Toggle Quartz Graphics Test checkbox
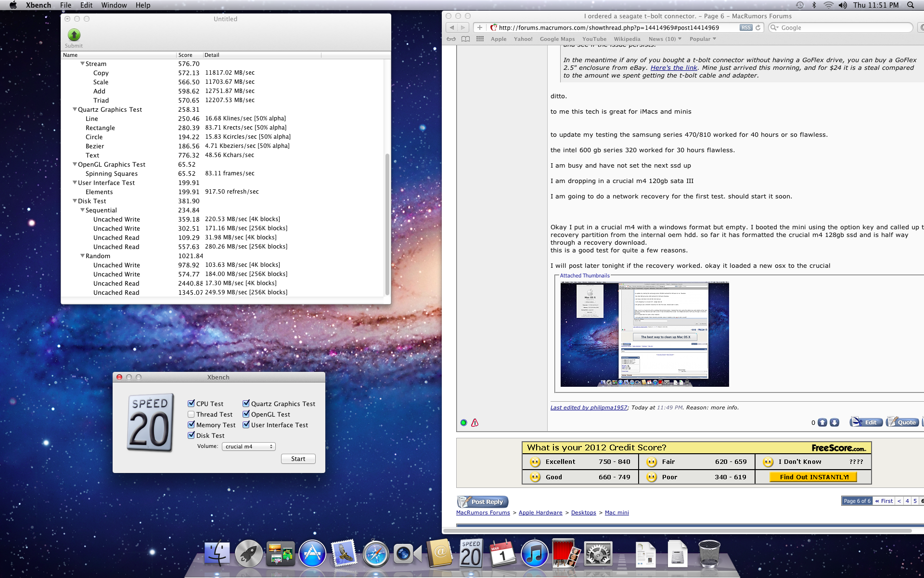This screenshot has height=578, width=924. [246, 403]
